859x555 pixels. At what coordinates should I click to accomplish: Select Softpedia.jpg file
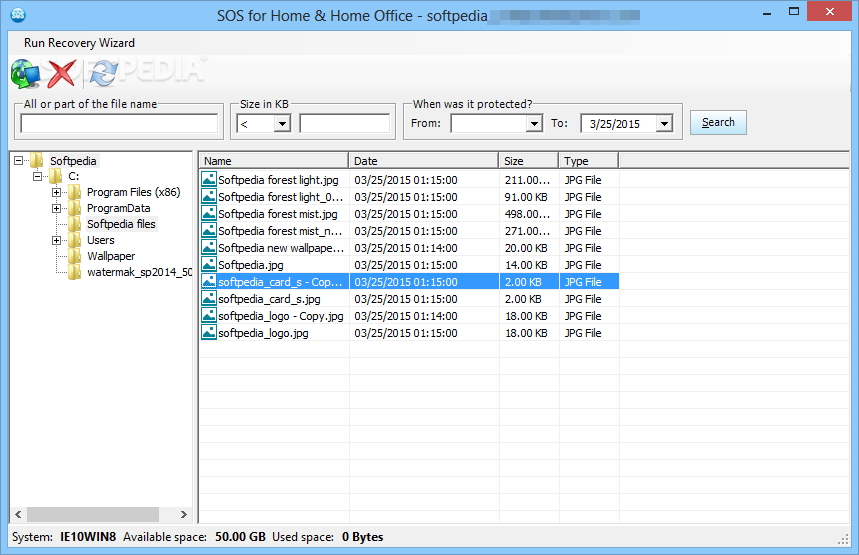point(251,265)
